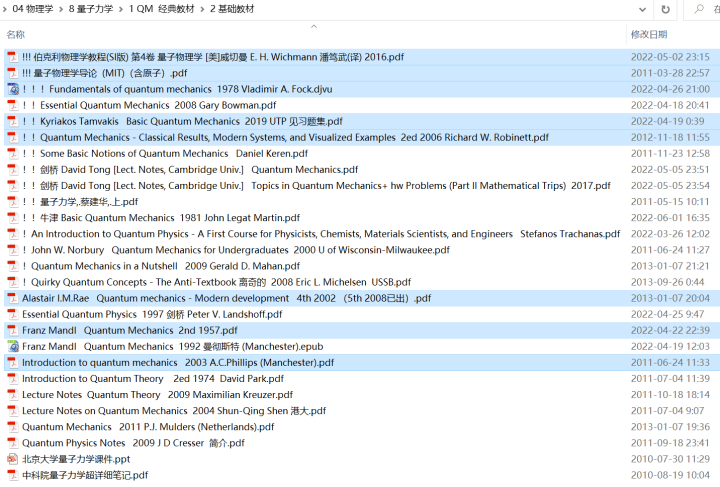Click date 2013-09-26 0:44 of Quirky Quantum Concepts
The width and height of the screenshot is (720, 487).
[x=667, y=282]
